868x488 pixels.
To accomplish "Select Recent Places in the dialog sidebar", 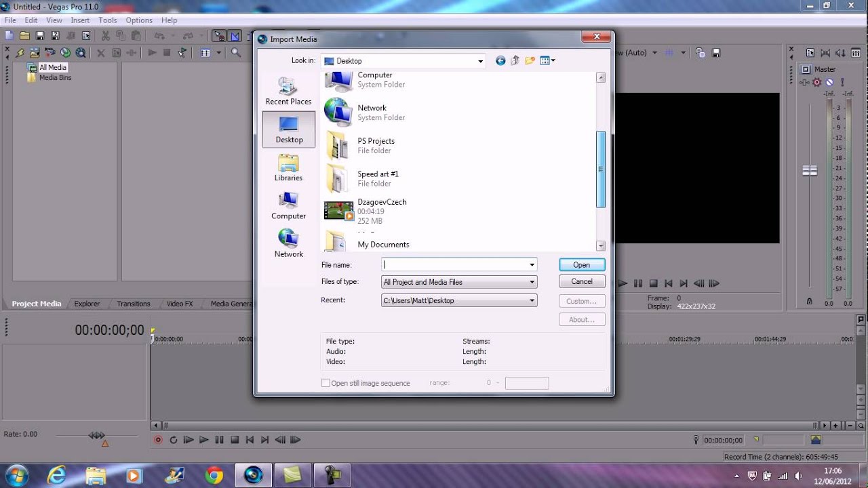I will [x=288, y=91].
